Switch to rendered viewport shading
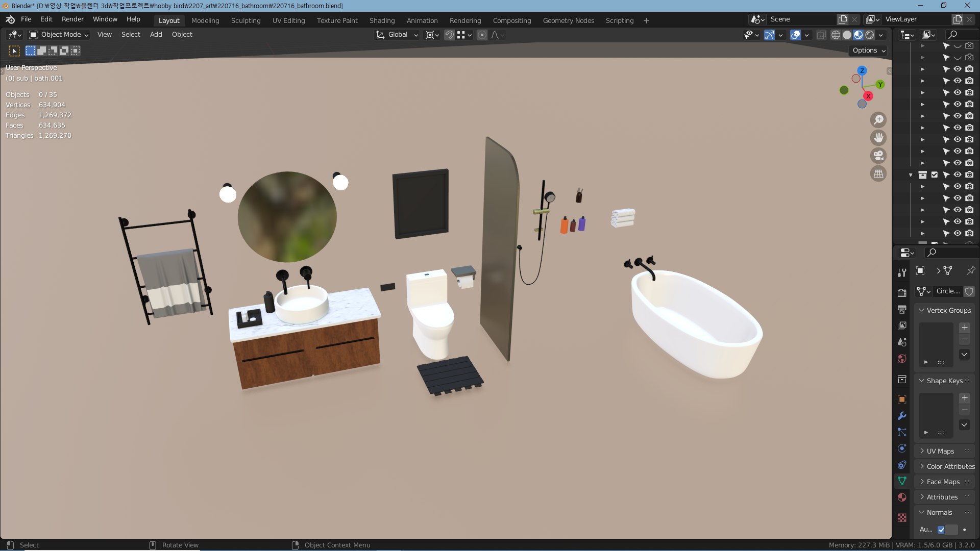This screenshot has height=551, width=980. (869, 35)
